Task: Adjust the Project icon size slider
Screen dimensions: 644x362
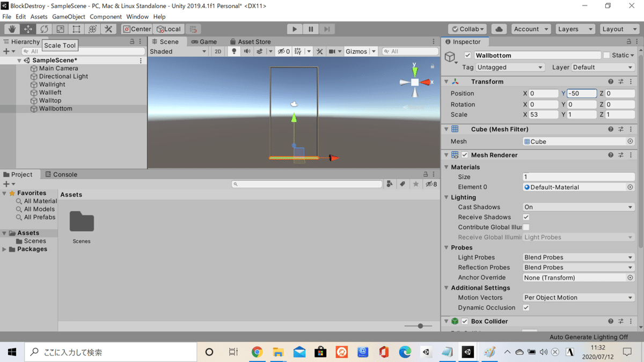Action: tap(421, 326)
